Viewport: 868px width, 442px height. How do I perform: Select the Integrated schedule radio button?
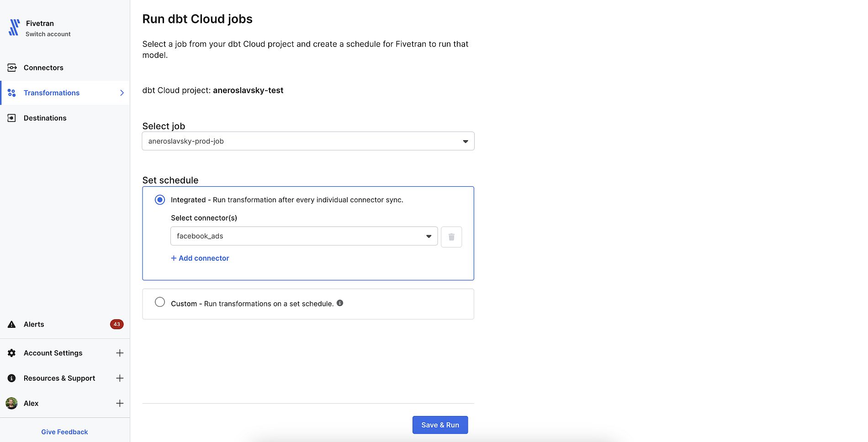pos(160,200)
